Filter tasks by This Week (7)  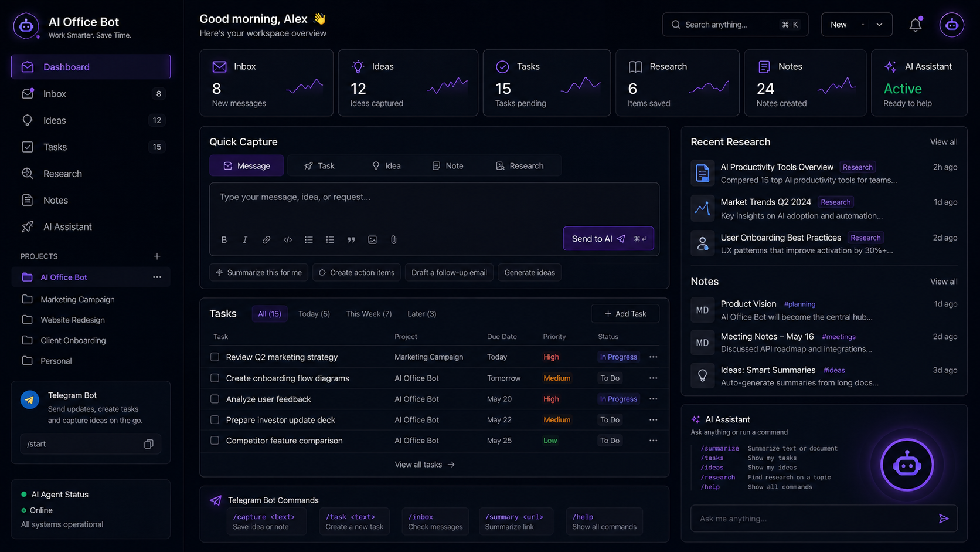click(x=369, y=314)
